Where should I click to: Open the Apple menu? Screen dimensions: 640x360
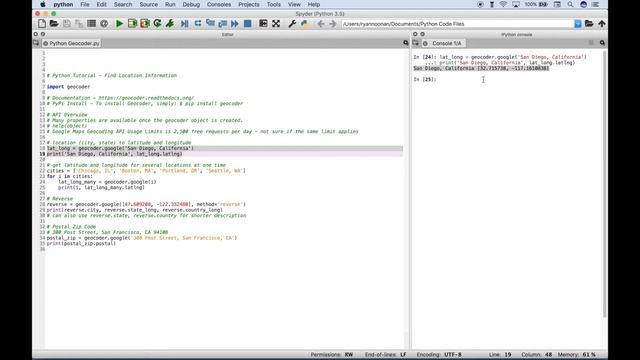tap(42, 4)
